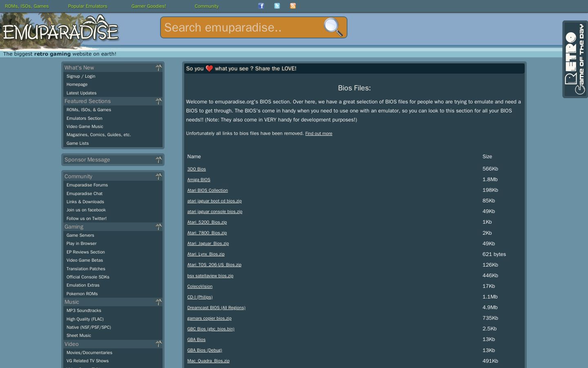Open Native (NSF/PSF/SPC) link
Screen dimensions: 588x368
89,327
